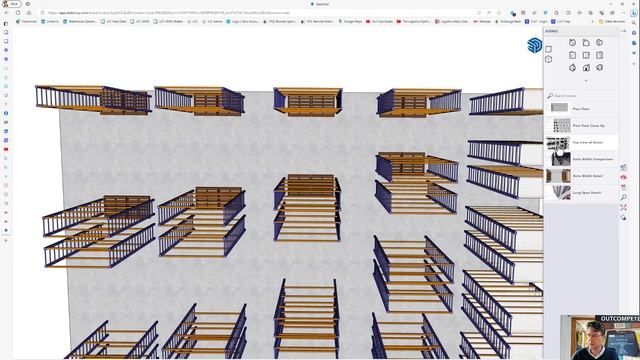Viewport: 640px width, 360px height.
Task: Show more bookmarks via the overflow chevron
Action: [592, 21]
